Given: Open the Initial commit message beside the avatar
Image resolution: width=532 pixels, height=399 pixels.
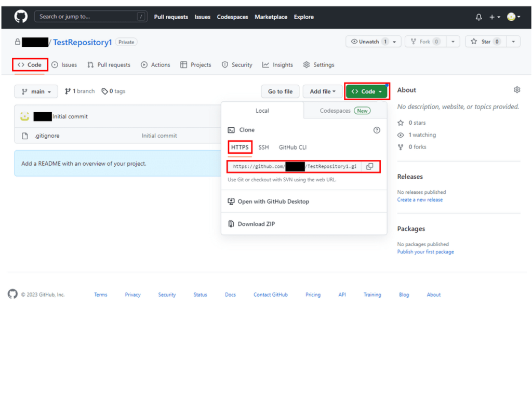Looking at the screenshot, I should point(70,116).
